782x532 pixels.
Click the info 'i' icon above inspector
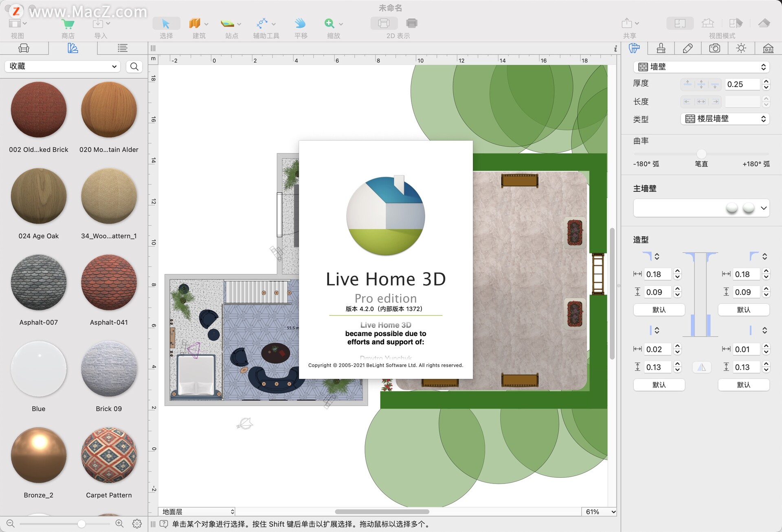tap(615, 48)
